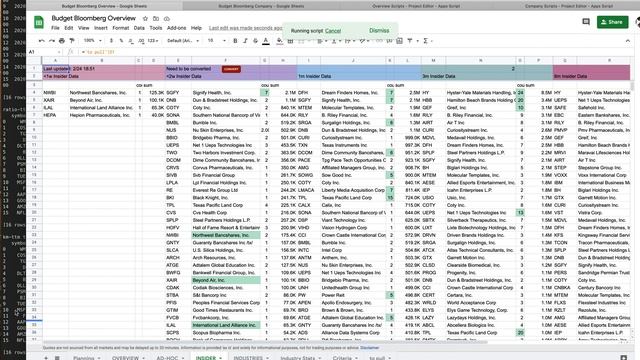The image size is (640, 360).
Task: Add a new sheet with the plus icon
Action: tap(46, 358)
